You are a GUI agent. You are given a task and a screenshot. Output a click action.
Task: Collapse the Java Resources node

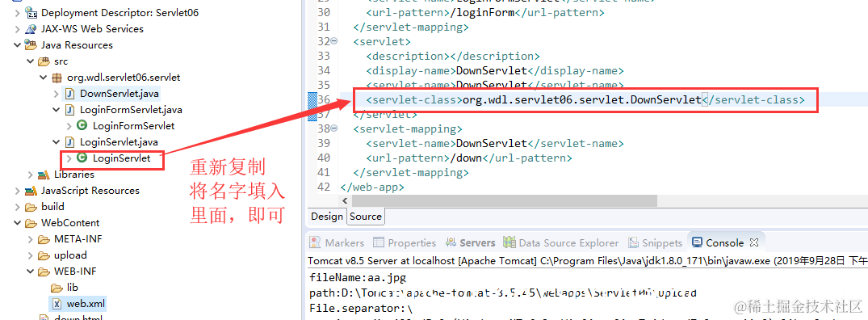pos(17,44)
